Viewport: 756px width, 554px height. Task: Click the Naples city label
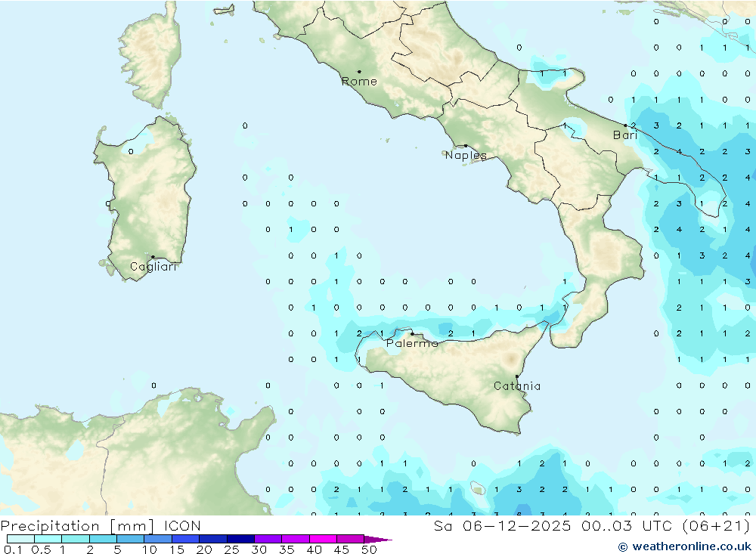click(466, 155)
